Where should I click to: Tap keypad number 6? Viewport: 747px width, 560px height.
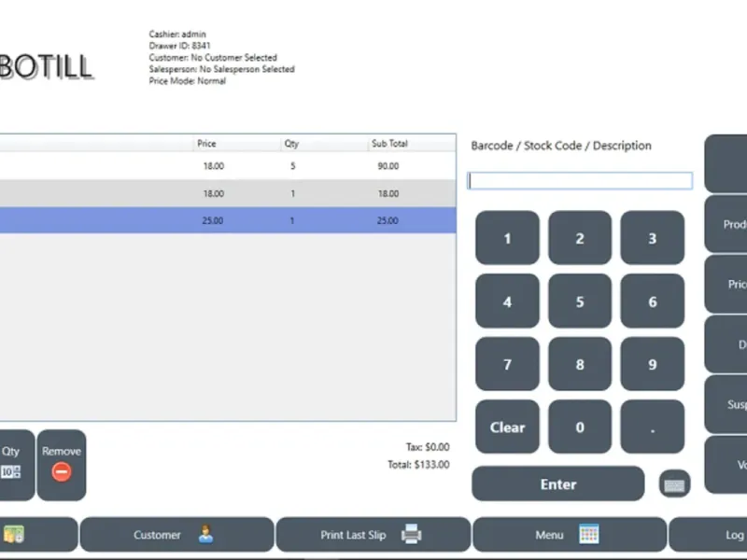click(653, 301)
